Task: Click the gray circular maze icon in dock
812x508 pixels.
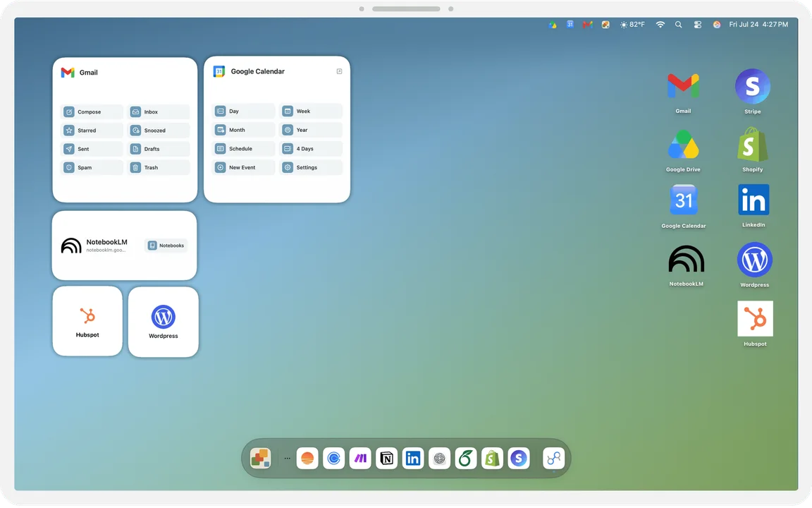Action: pos(439,458)
